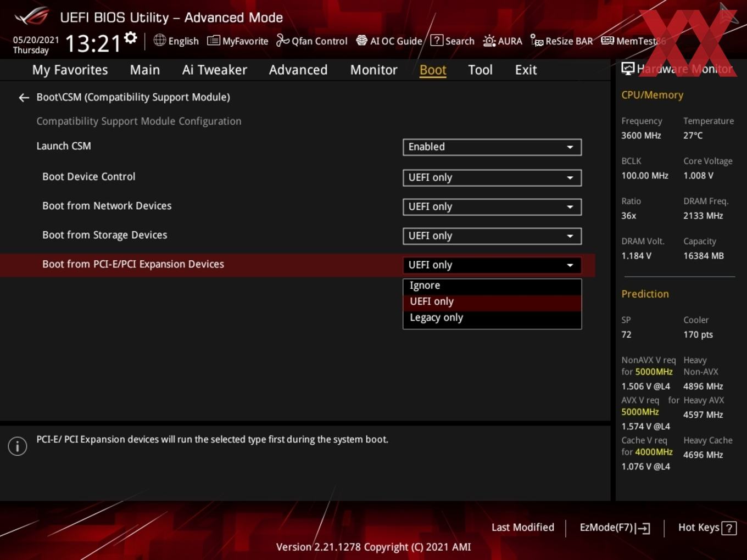Screen dimensions: 747x560
Task: Open the Tool tab
Action: [x=480, y=70]
